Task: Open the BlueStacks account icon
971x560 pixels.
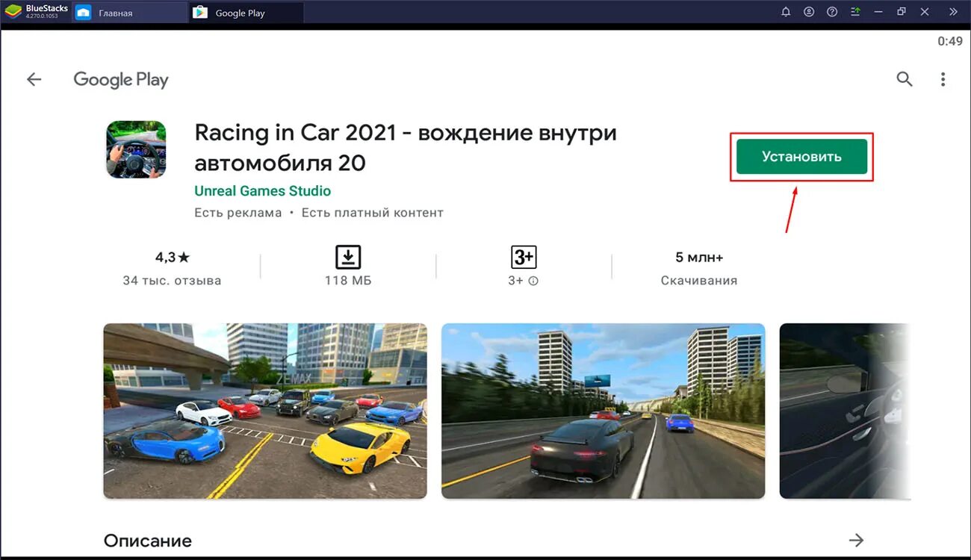Action: 809,12
